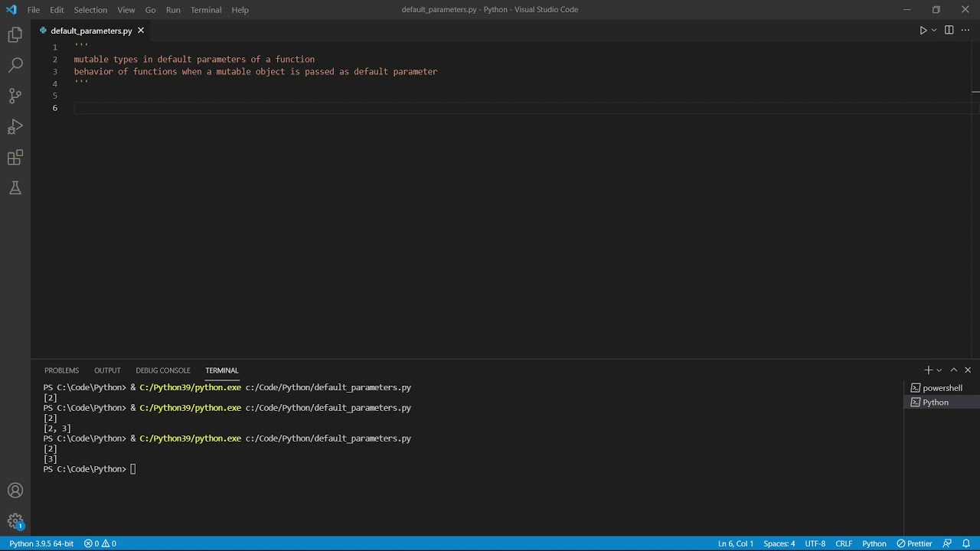Open the Extensions view

(15, 158)
